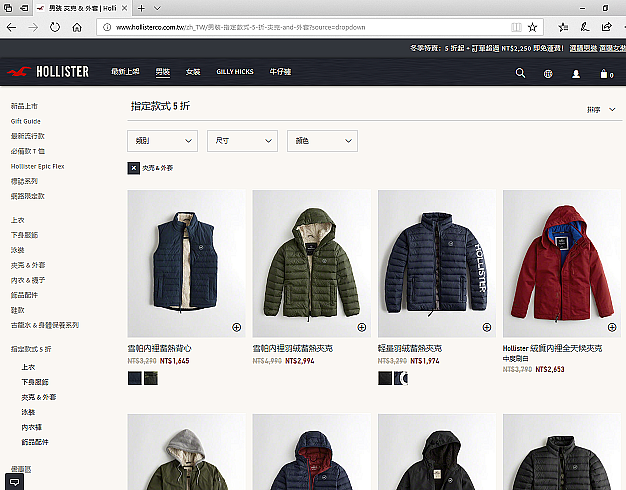Open 女裝 nav menu
This screenshot has height=490, width=626.
(193, 72)
